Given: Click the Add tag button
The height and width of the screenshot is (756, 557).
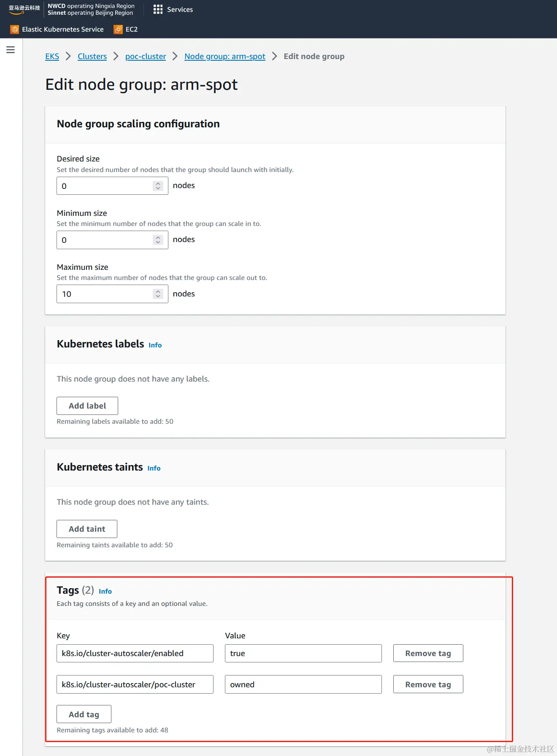Looking at the screenshot, I should coord(84,714).
